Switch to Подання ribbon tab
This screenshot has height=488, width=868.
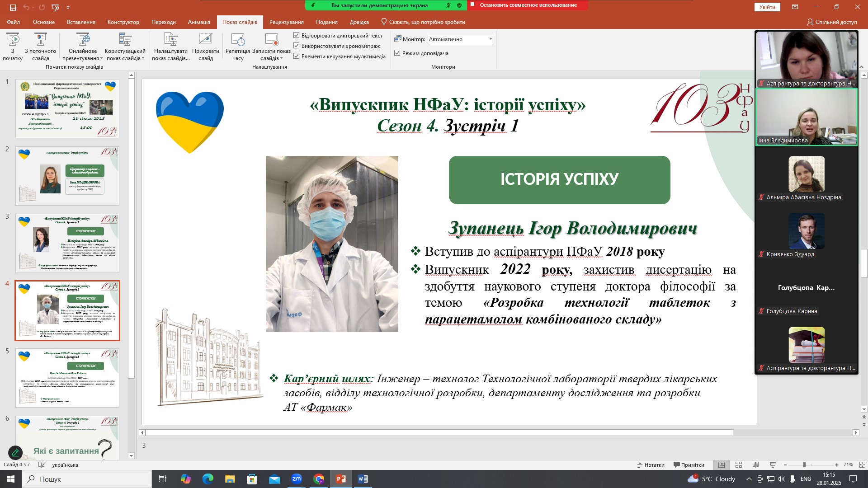(x=327, y=22)
